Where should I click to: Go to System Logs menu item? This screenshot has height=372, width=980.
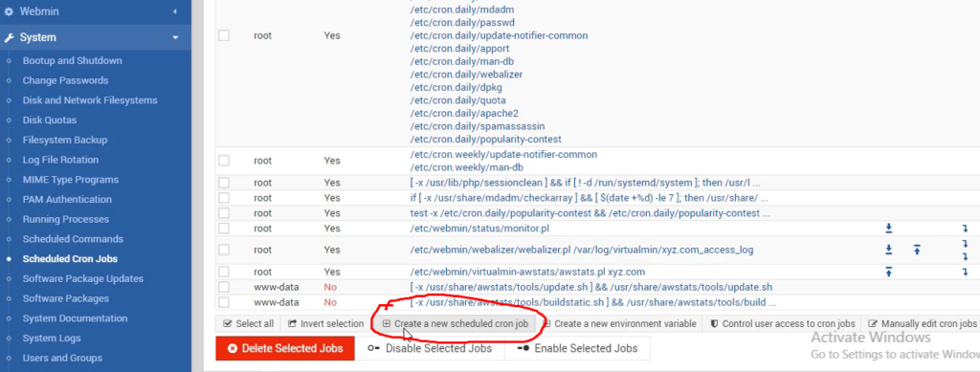click(52, 339)
